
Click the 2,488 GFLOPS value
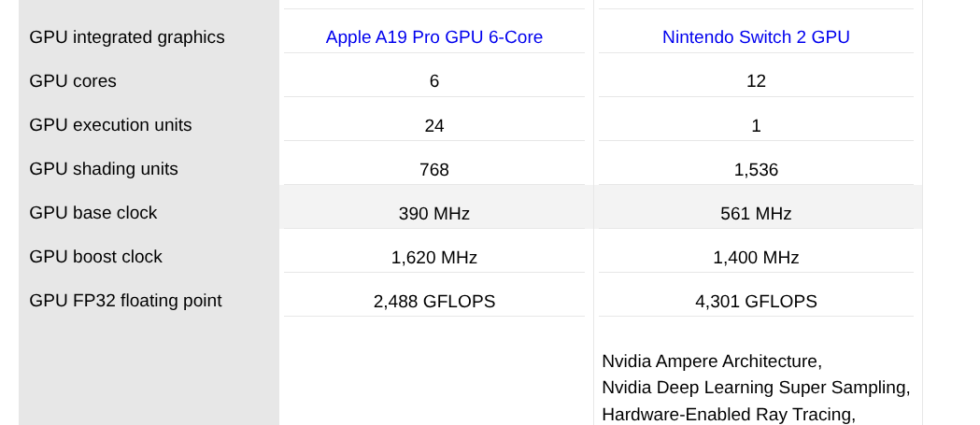433,302
